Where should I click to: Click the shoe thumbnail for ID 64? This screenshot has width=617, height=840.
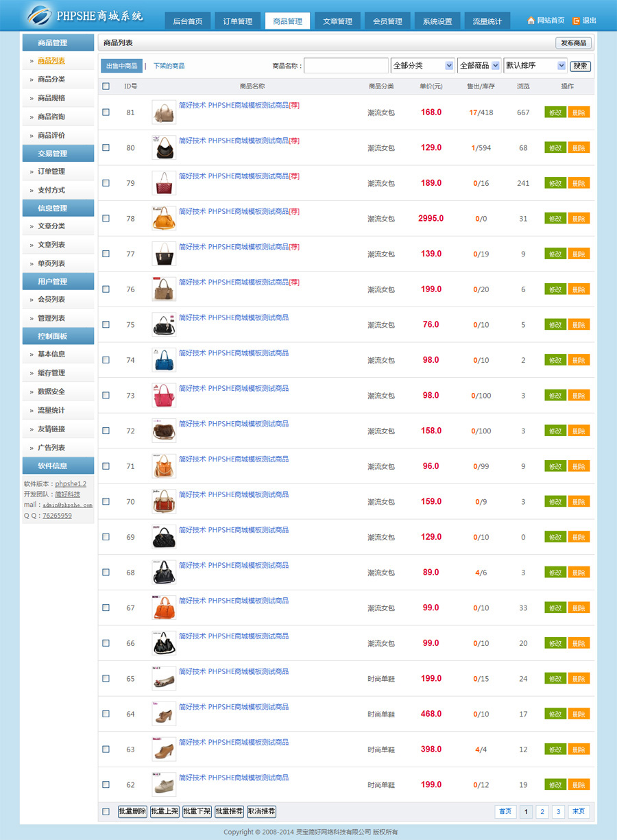[x=164, y=714]
